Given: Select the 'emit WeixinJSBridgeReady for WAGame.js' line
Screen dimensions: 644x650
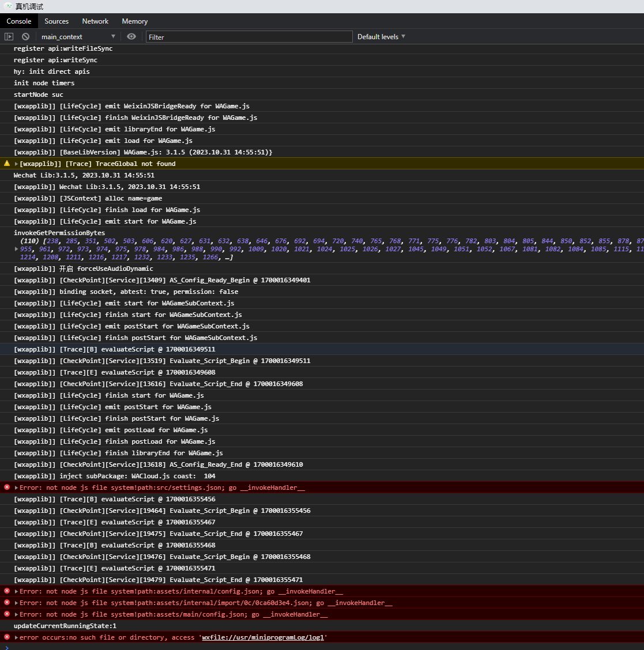Looking at the screenshot, I should tap(322, 106).
